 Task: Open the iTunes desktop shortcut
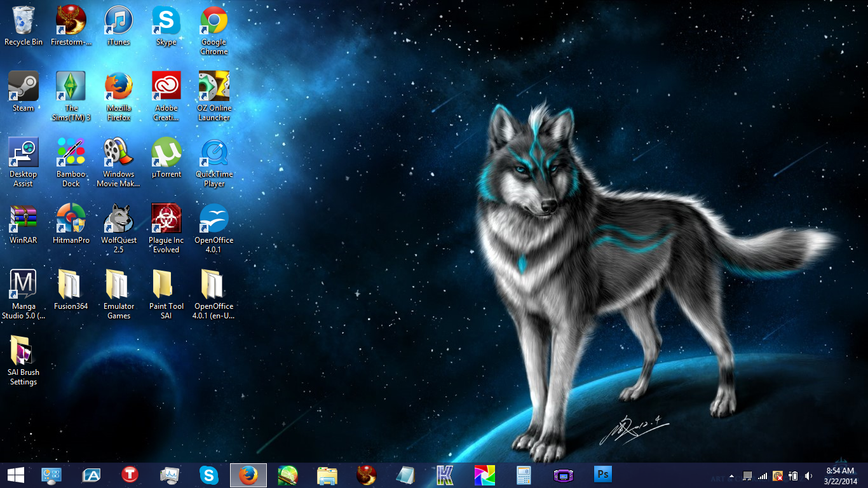coord(119,21)
